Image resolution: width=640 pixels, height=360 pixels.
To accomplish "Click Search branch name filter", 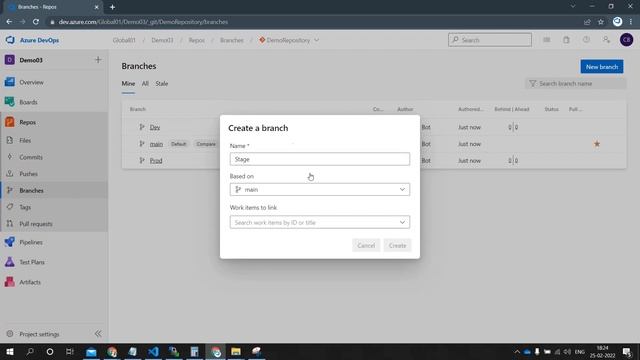I will [576, 84].
